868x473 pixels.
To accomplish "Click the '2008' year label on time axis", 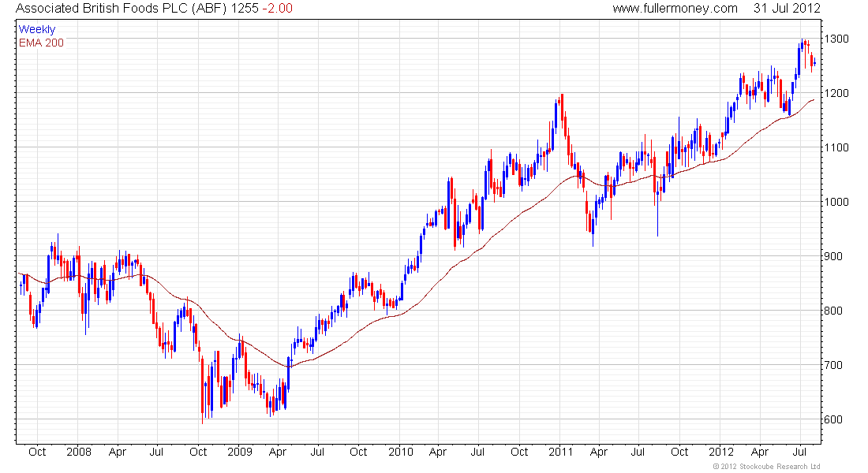I will 79,452.
